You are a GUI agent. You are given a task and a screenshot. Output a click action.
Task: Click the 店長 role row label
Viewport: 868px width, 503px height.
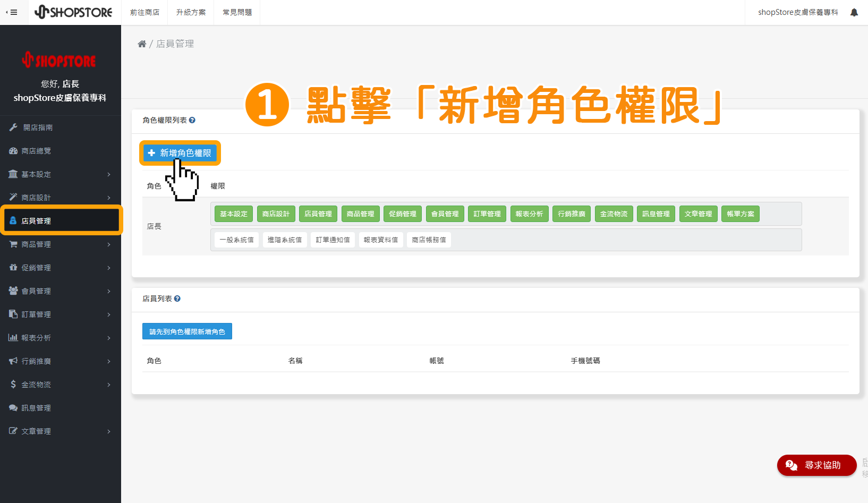click(x=154, y=226)
